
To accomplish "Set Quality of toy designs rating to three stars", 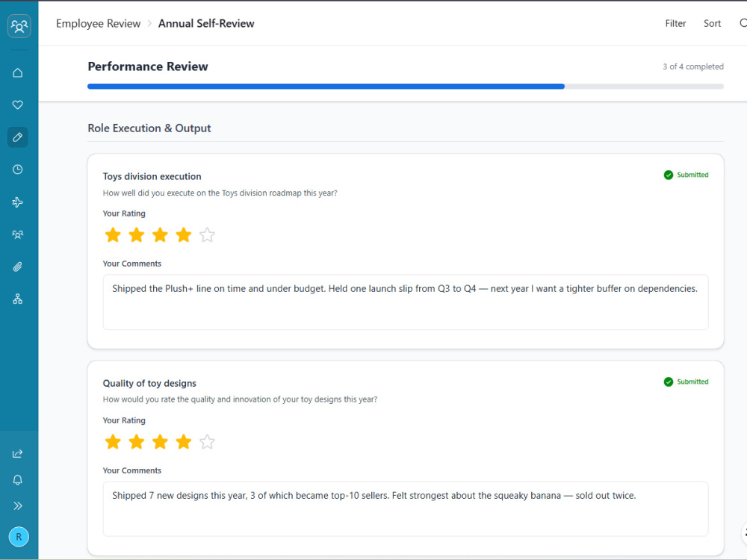I will coord(160,442).
